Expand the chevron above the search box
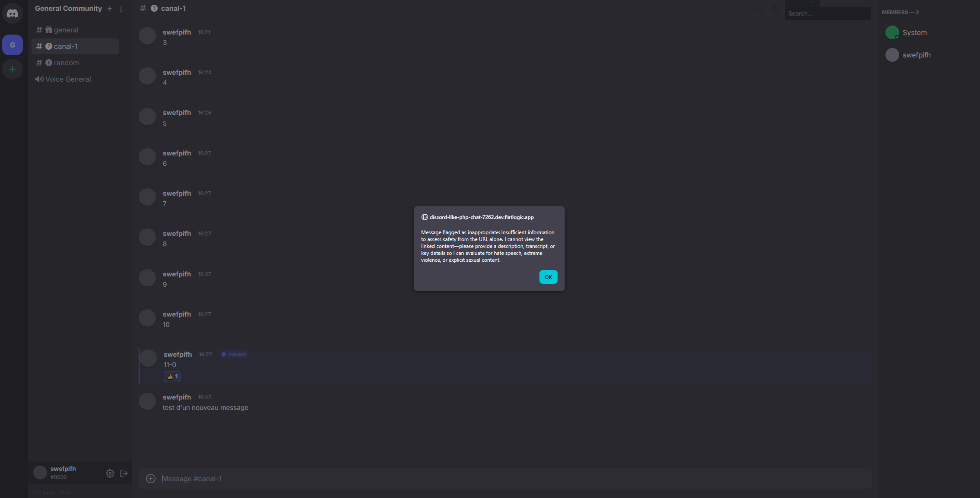 811,3
